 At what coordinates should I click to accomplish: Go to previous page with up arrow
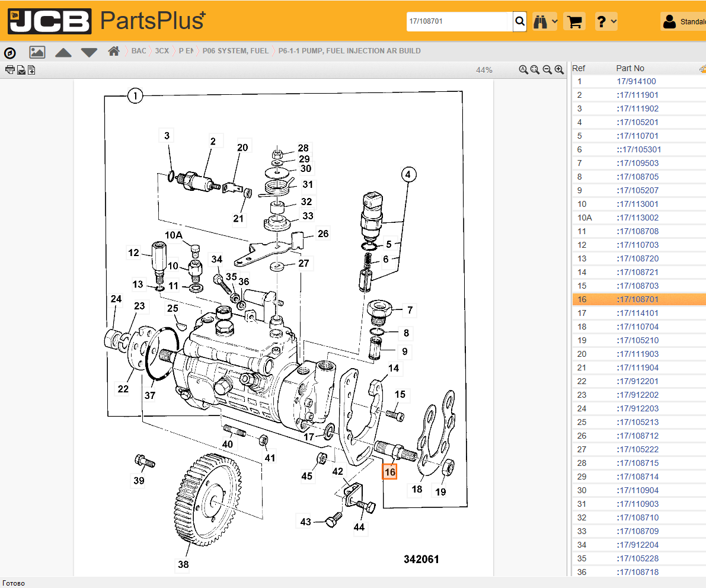[63, 53]
